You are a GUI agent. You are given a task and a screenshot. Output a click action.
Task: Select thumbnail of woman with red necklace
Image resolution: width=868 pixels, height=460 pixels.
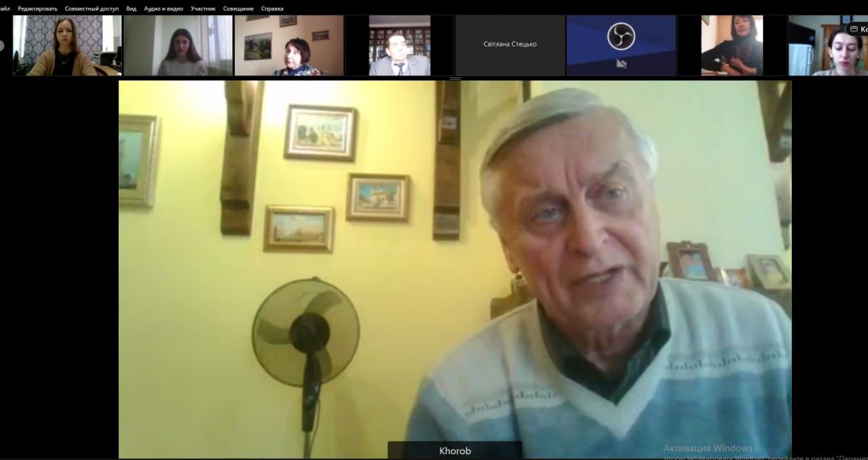tap(732, 46)
